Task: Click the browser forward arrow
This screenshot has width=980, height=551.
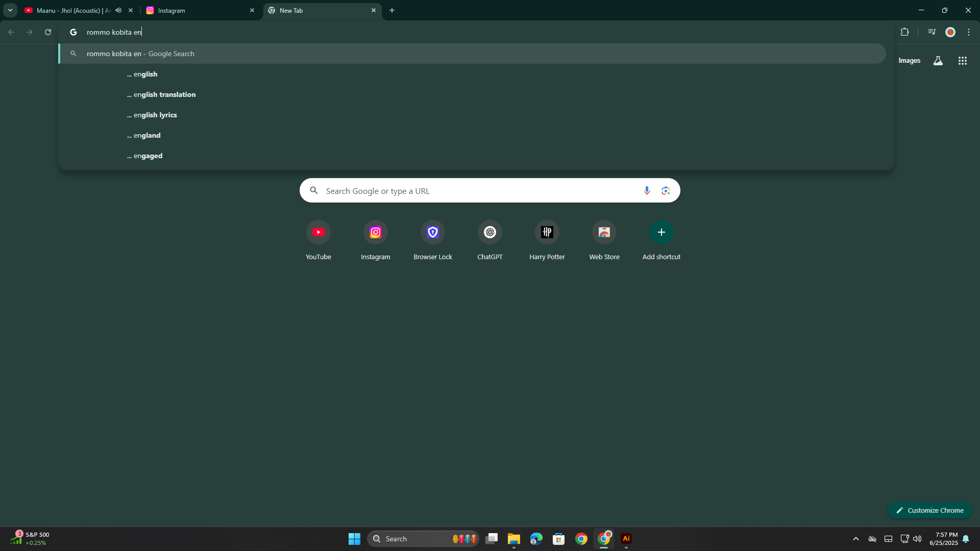Action: click(30, 32)
